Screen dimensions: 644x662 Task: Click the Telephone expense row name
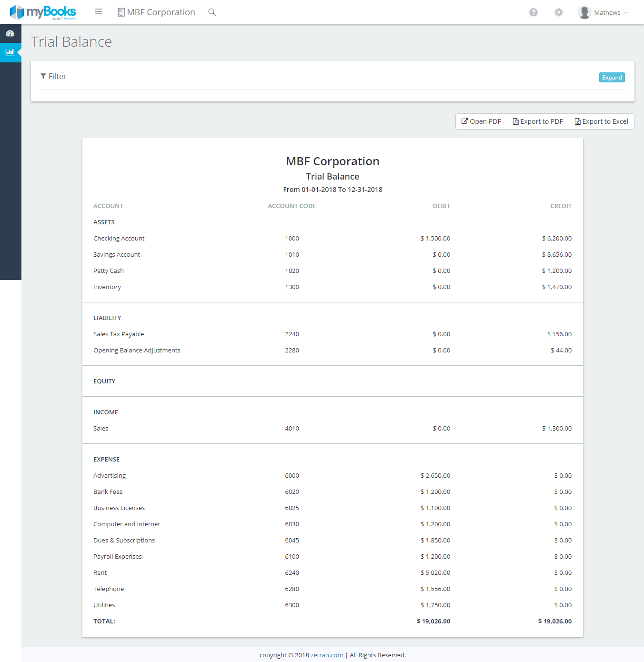click(x=109, y=589)
